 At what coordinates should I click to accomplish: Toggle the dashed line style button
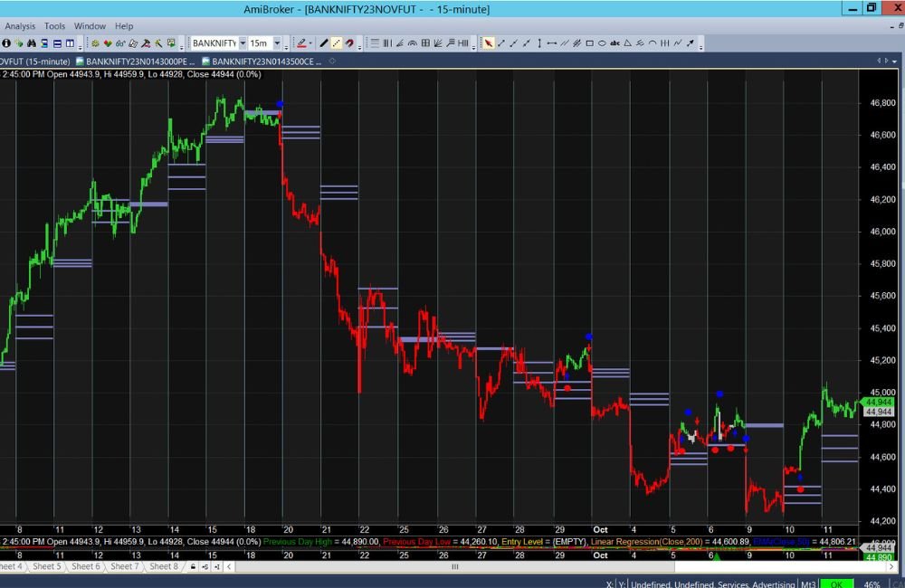[x=337, y=43]
